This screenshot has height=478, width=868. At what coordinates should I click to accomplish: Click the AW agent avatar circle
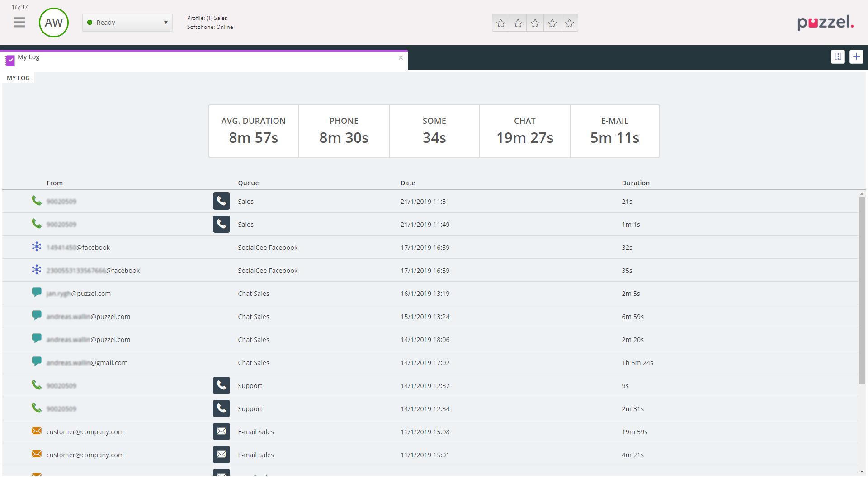(x=54, y=23)
